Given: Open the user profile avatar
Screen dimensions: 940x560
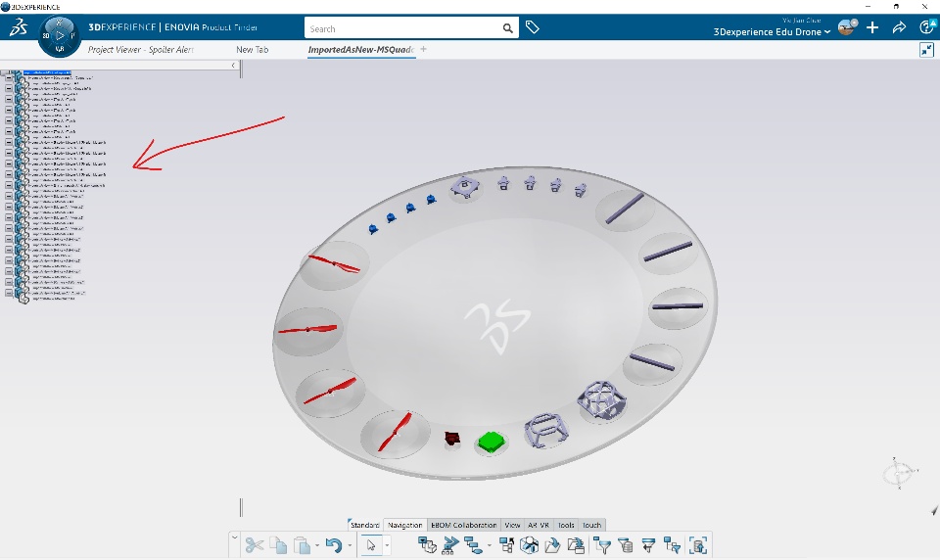Looking at the screenshot, I should coord(847,27).
